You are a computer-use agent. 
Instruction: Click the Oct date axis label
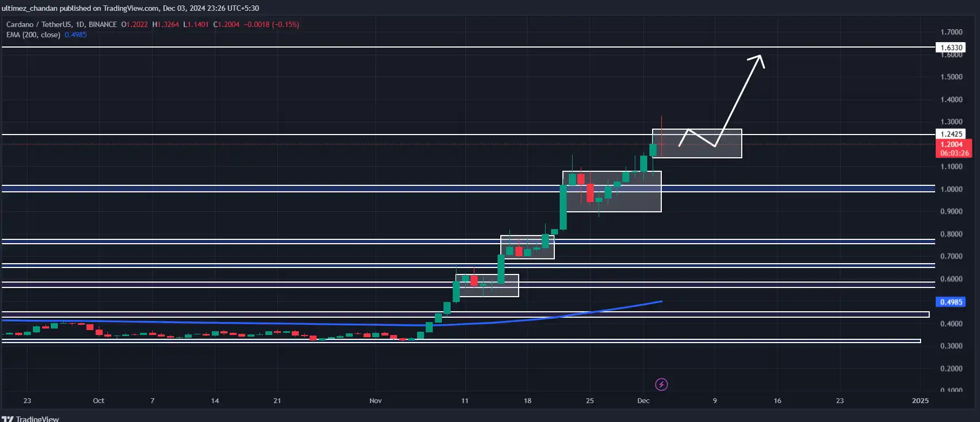pos(98,400)
